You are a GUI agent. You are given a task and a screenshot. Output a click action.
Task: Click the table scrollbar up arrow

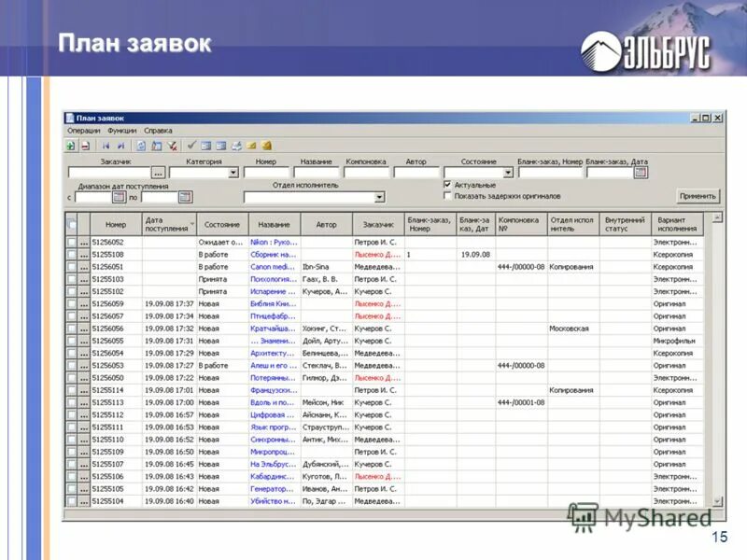(x=717, y=217)
